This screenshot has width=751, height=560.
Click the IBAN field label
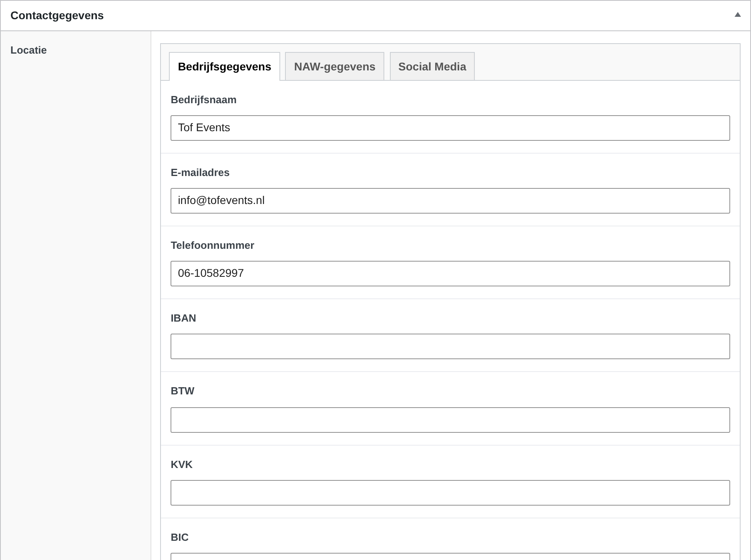183,318
